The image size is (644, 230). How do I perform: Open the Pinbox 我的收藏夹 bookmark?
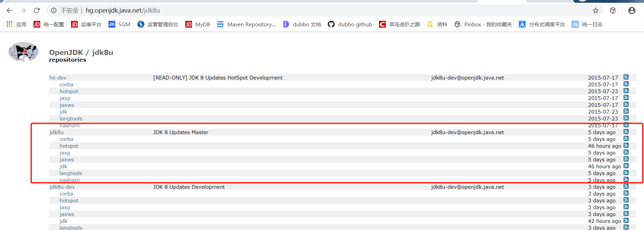point(483,24)
